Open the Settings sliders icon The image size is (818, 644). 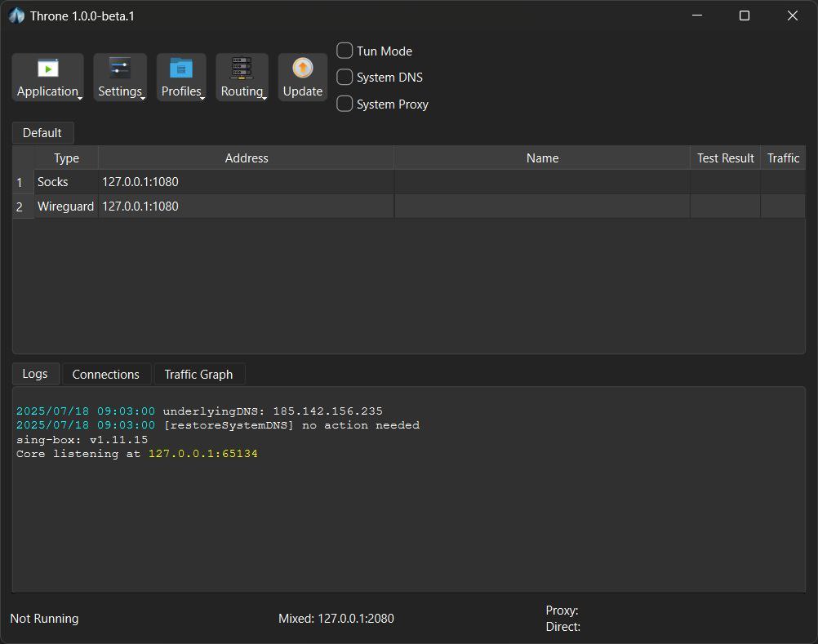pyautogui.click(x=120, y=69)
